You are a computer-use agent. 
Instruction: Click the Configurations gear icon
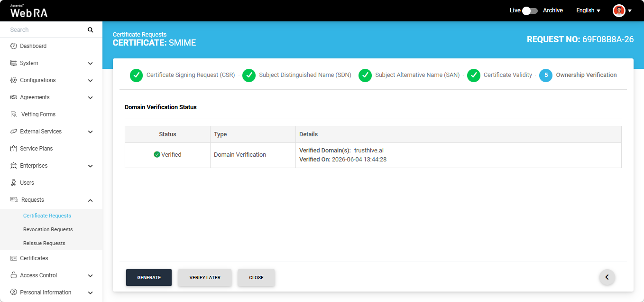[14, 80]
